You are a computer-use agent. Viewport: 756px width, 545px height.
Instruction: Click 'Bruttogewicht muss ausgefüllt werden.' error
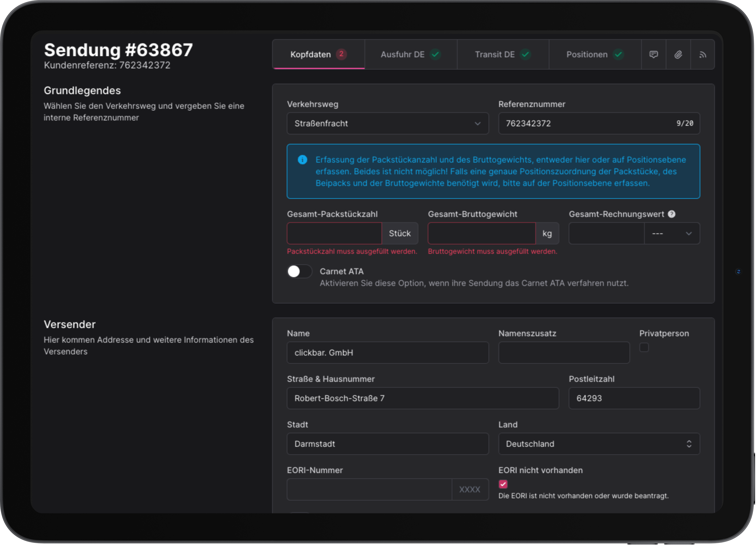[x=492, y=251]
